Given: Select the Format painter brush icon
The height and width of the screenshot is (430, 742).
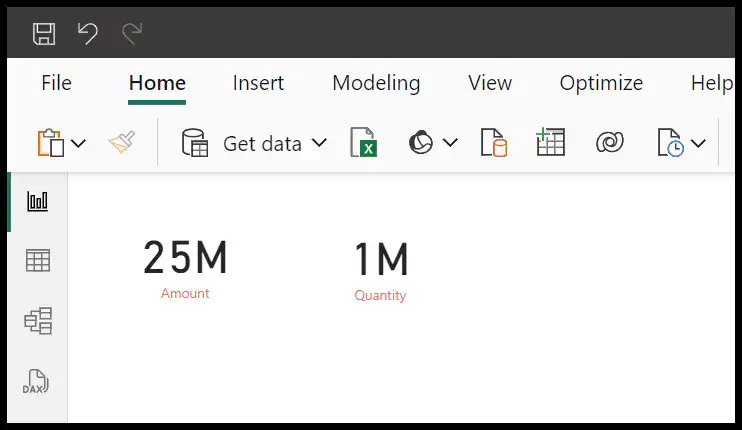Looking at the screenshot, I should tap(122, 142).
